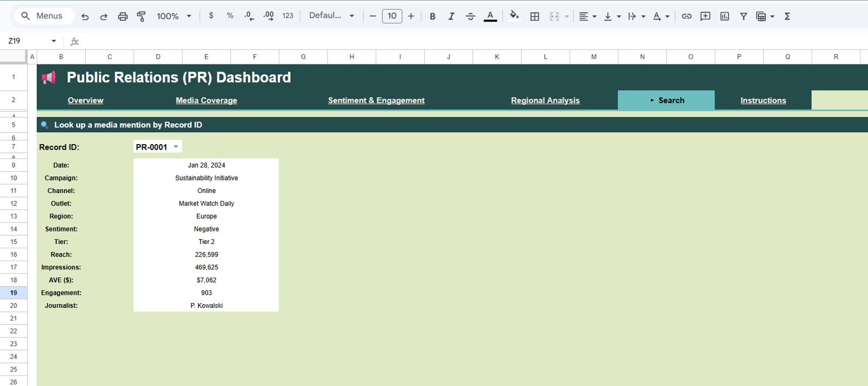Click the Create a filter icon

(x=744, y=16)
